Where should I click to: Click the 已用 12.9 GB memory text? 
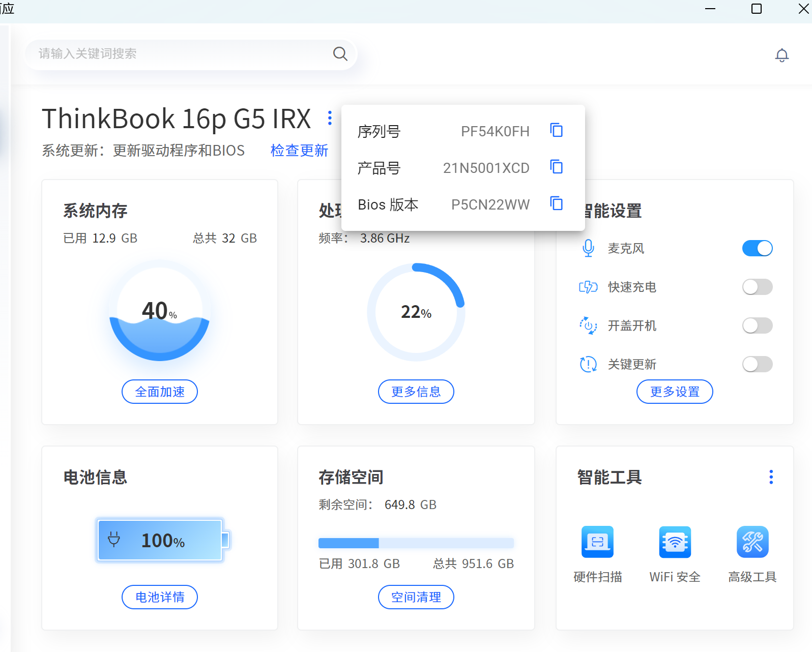(x=100, y=238)
